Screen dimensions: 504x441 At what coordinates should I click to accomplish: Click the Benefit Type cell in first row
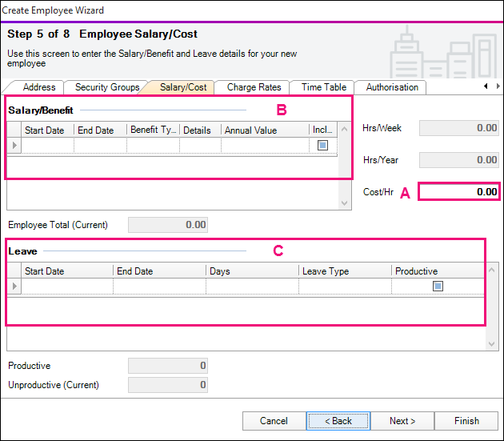pos(153,146)
